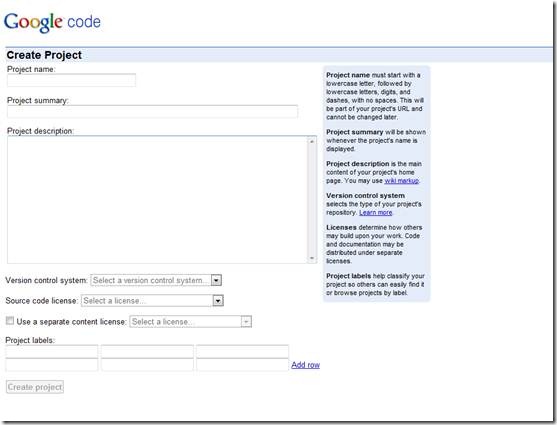The width and height of the screenshot is (557, 425).
Task: Click bold 'Version control system' help text
Action: (x=365, y=196)
